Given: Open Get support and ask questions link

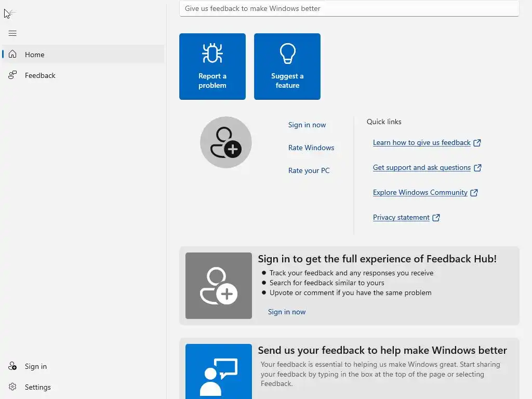Looking at the screenshot, I should pos(422,168).
